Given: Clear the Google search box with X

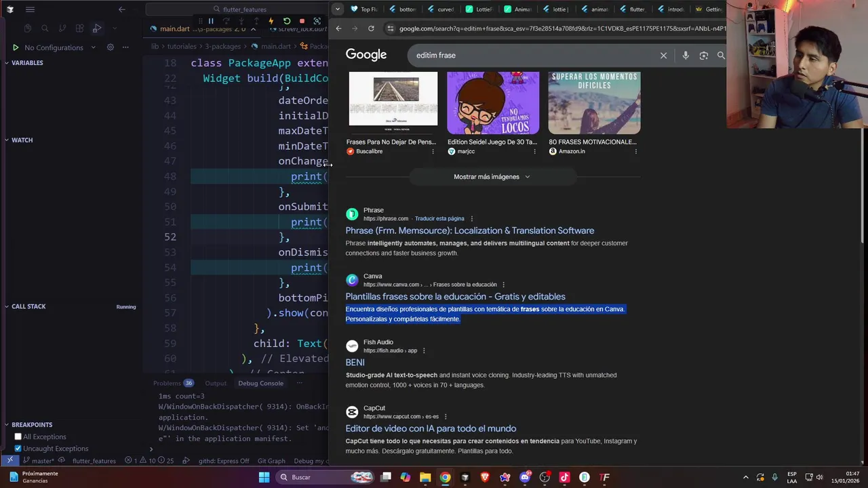Looking at the screenshot, I should tap(664, 56).
